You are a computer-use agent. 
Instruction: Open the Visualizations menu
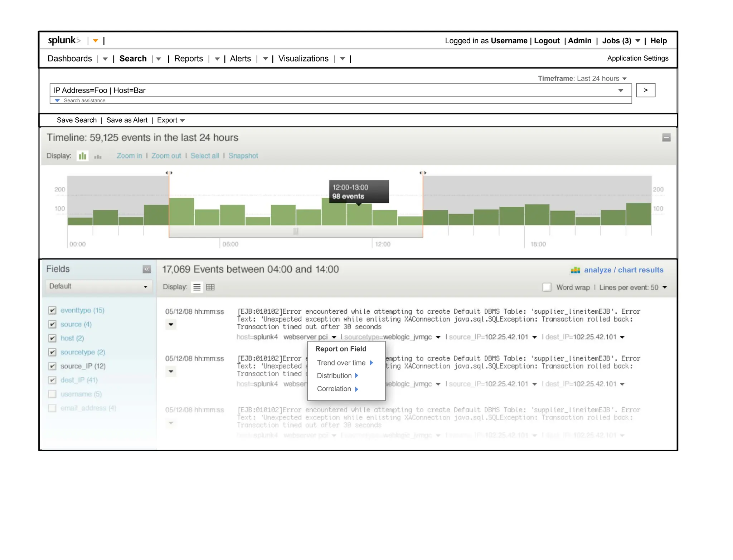(303, 59)
